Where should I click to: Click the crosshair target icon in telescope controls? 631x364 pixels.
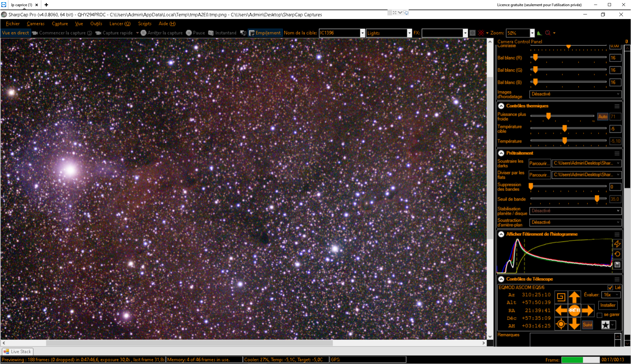coord(561,324)
